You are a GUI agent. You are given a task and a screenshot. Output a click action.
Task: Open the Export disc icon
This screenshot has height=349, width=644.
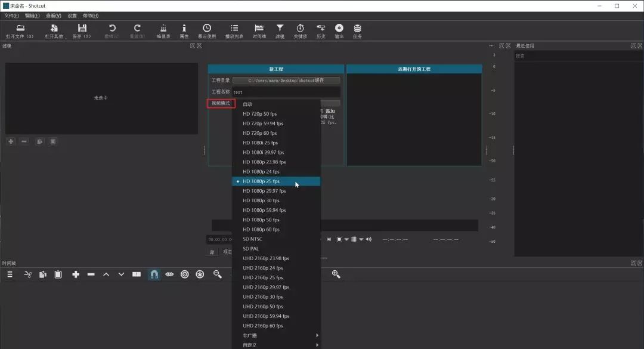coord(339,31)
